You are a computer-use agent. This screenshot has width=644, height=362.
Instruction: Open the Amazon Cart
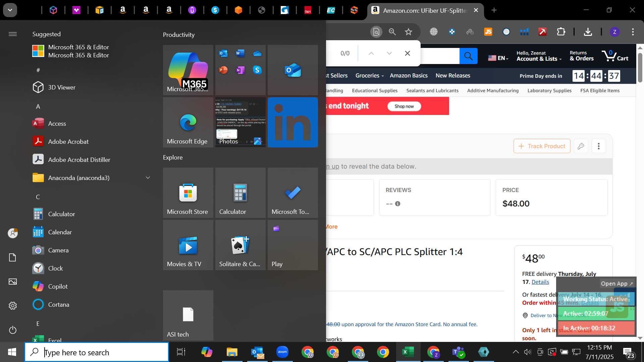(x=615, y=56)
